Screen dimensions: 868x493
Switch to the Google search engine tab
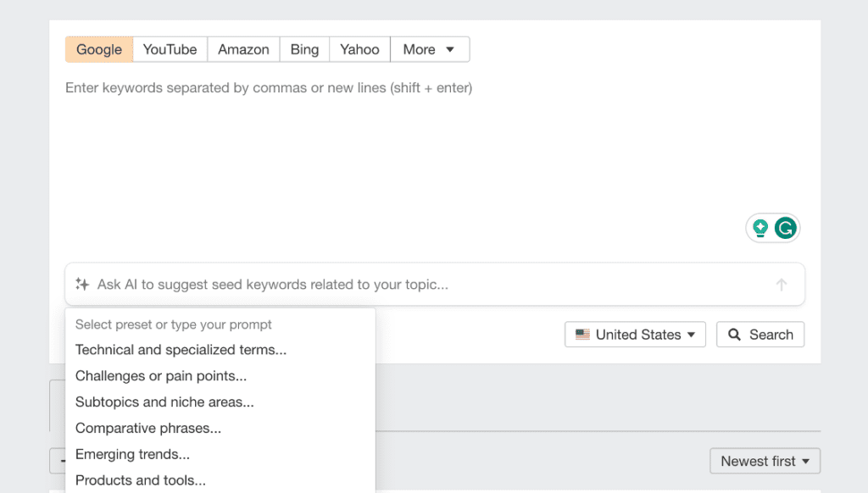[99, 49]
